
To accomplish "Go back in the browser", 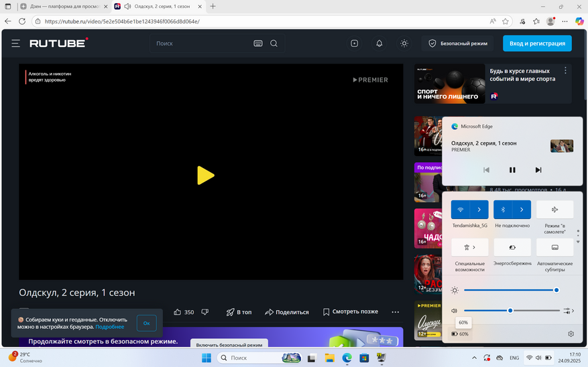I will pos(8,21).
